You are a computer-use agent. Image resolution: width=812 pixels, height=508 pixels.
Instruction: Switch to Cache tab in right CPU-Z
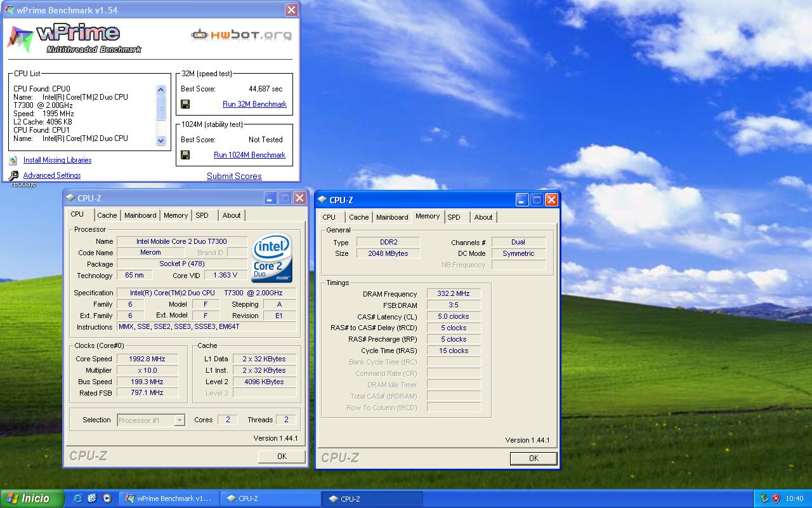(358, 217)
